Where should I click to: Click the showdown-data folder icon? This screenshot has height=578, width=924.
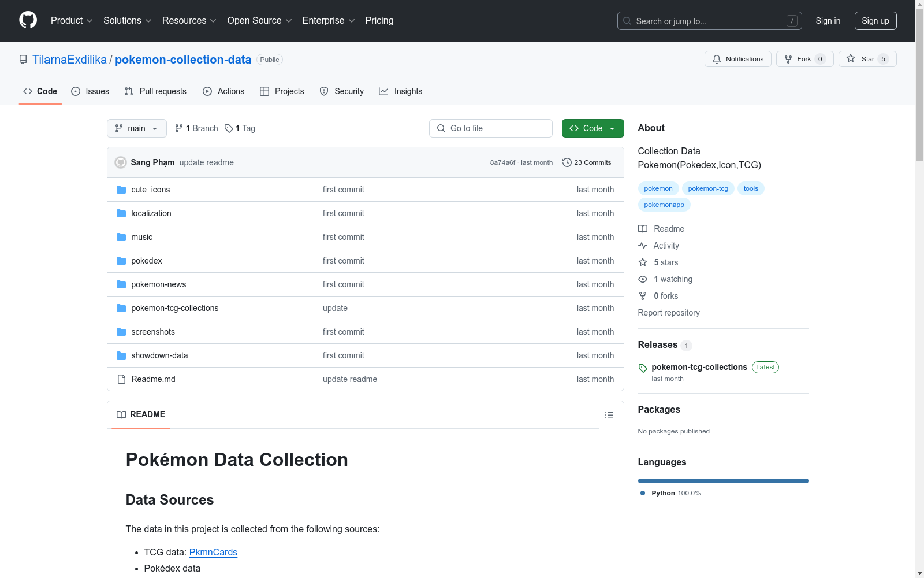[x=121, y=355]
